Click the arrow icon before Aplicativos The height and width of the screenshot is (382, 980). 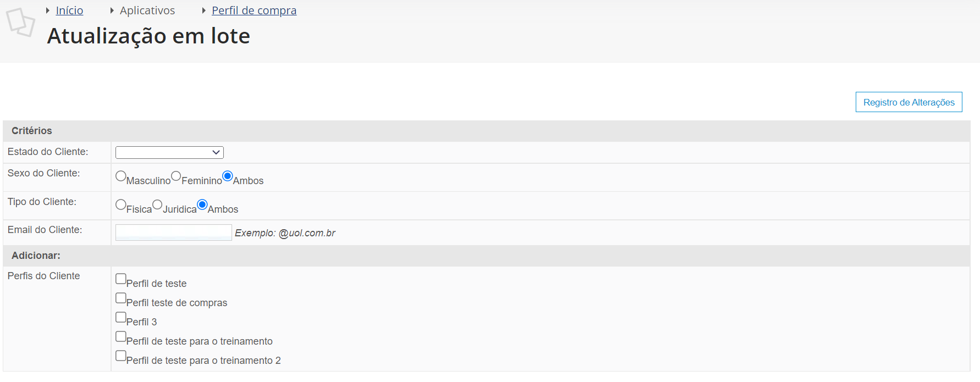click(112, 10)
